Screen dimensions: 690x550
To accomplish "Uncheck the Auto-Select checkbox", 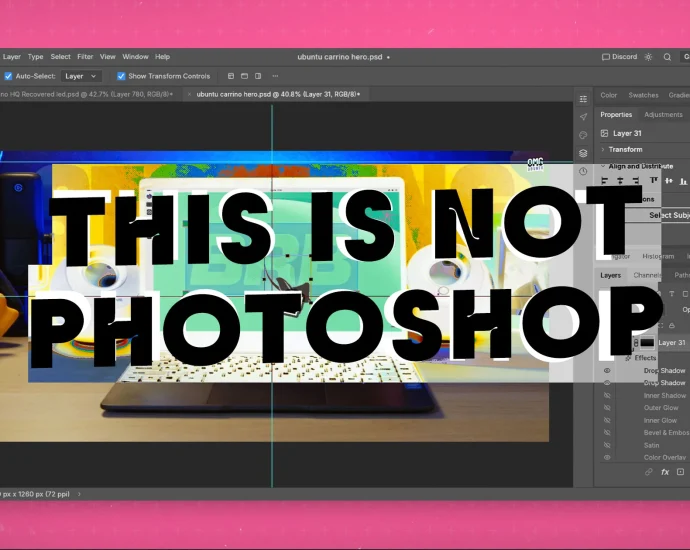I will [x=8, y=76].
